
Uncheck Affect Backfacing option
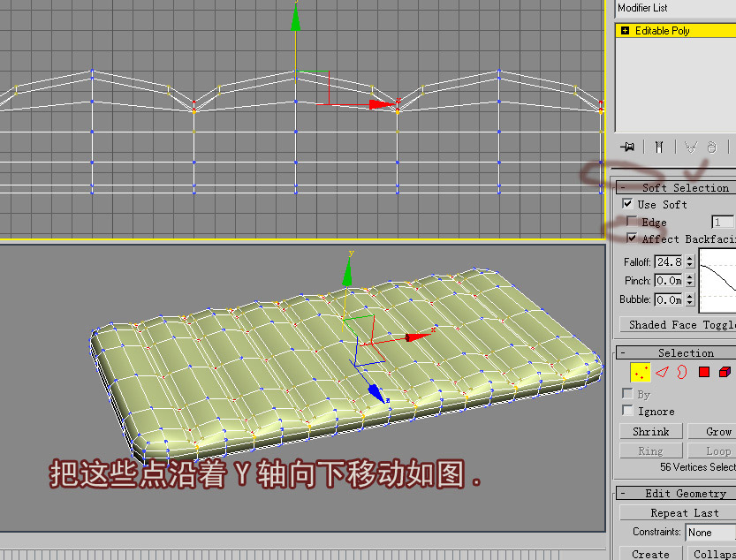pyautogui.click(x=632, y=238)
